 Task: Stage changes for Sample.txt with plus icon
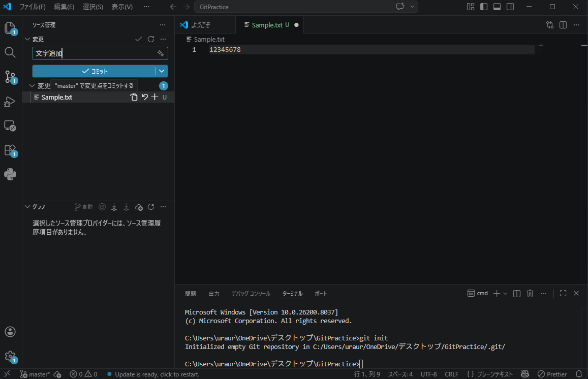[155, 97]
